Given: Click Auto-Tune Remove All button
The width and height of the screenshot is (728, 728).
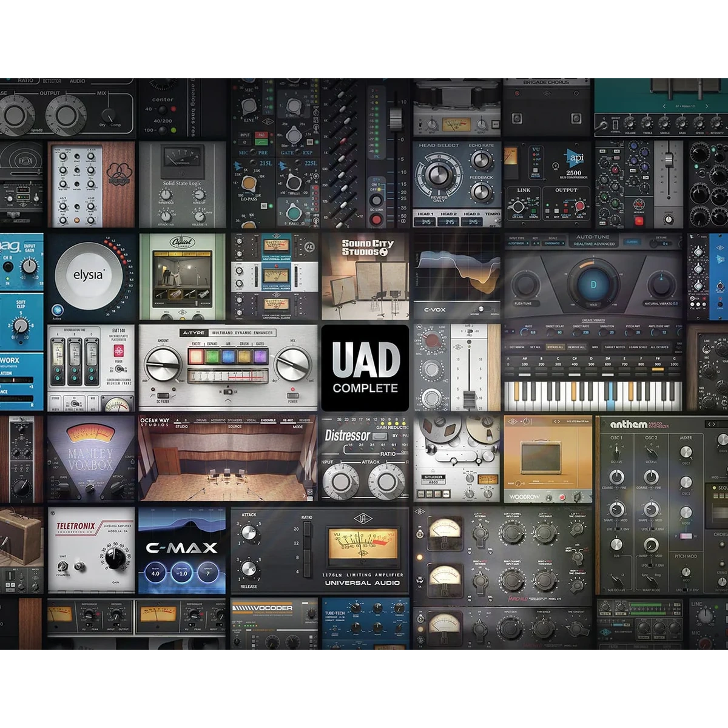Looking at the screenshot, I should 576,347.
